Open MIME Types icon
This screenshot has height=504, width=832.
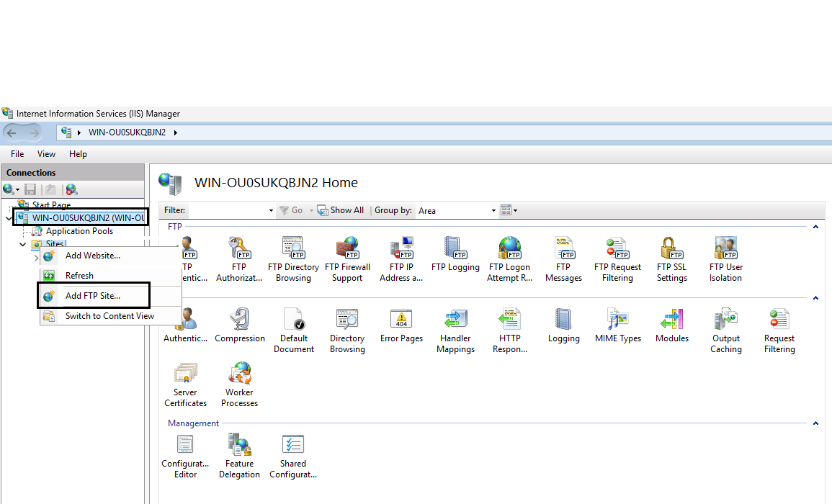[617, 322]
